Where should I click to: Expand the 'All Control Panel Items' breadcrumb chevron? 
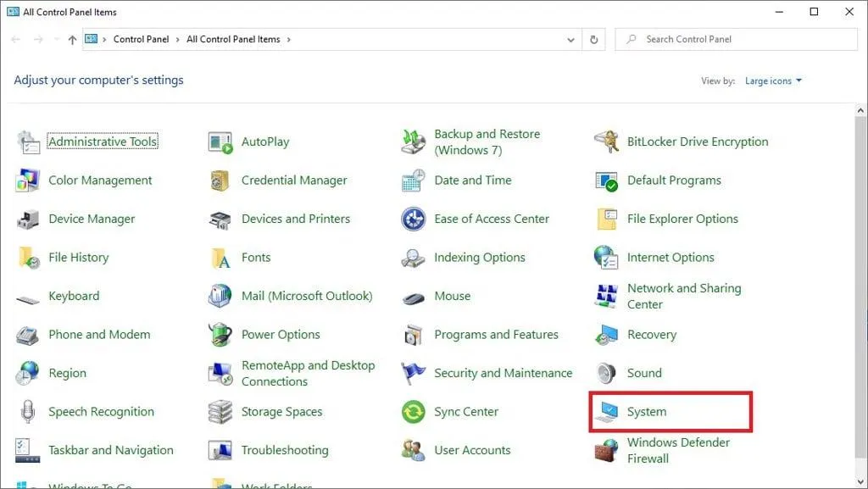click(288, 39)
